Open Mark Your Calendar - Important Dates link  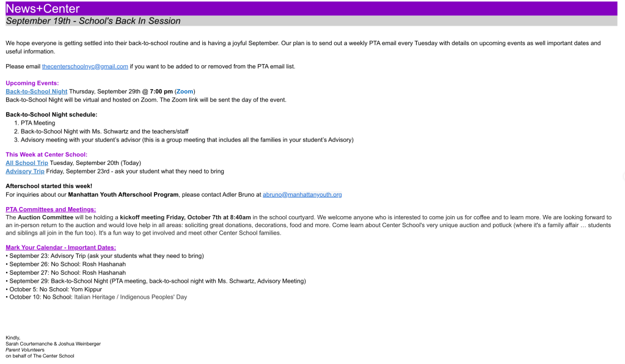coord(60,247)
